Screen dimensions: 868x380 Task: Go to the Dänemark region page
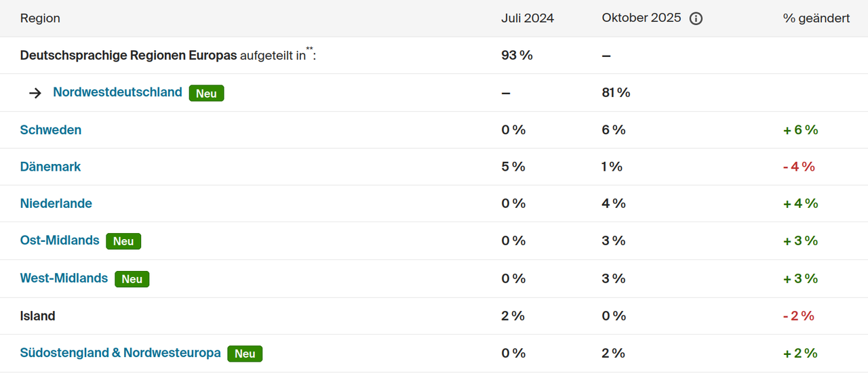(50, 167)
